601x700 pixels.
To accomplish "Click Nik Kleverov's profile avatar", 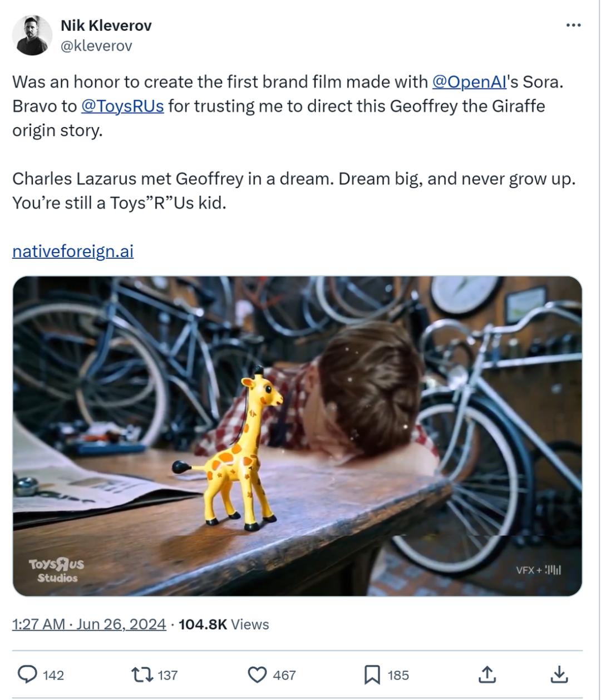I will pos(32,35).
